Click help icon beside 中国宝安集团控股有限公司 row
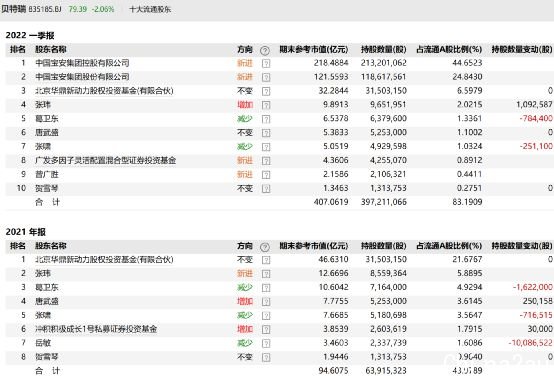554x376 pixels. [x=266, y=64]
